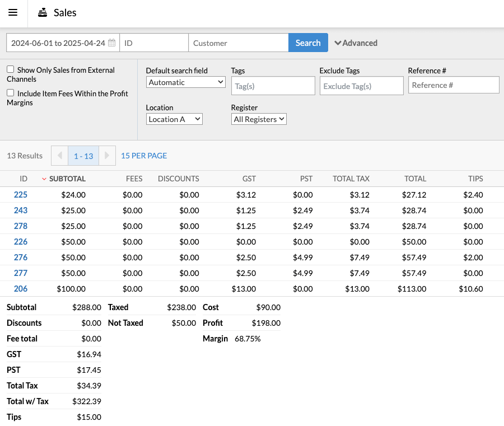The height and width of the screenshot is (426, 504).
Task: Click the $13.00 GST for sale 206
Action: pyautogui.click(x=244, y=289)
